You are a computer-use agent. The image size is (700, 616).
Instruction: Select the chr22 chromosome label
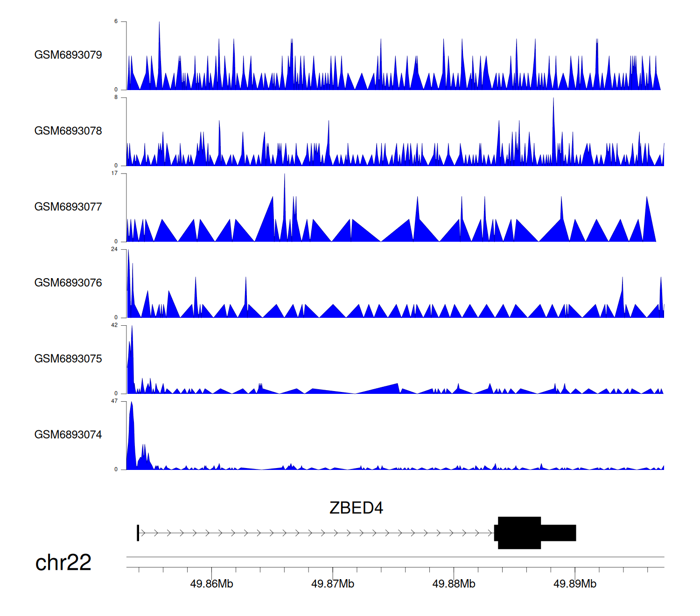coord(63,563)
